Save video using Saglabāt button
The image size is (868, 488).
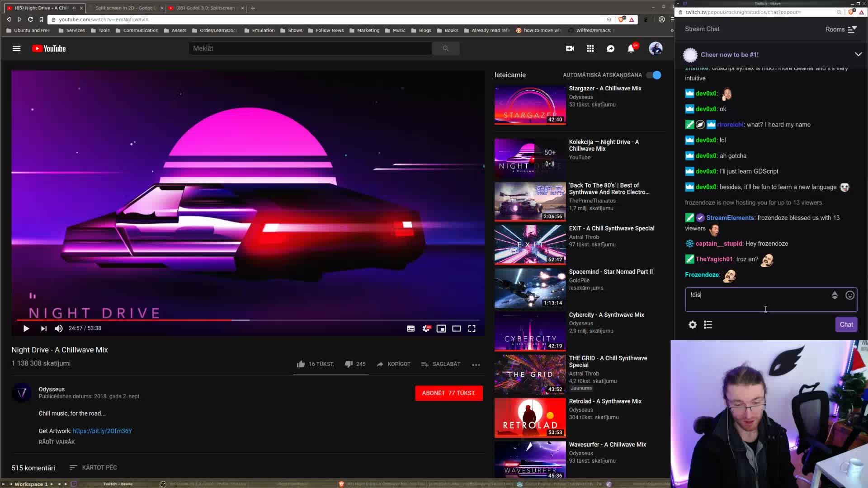[441, 364]
